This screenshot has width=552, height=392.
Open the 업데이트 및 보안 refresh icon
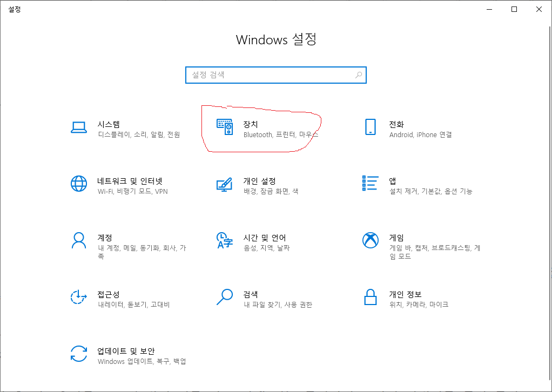coord(79,354)
